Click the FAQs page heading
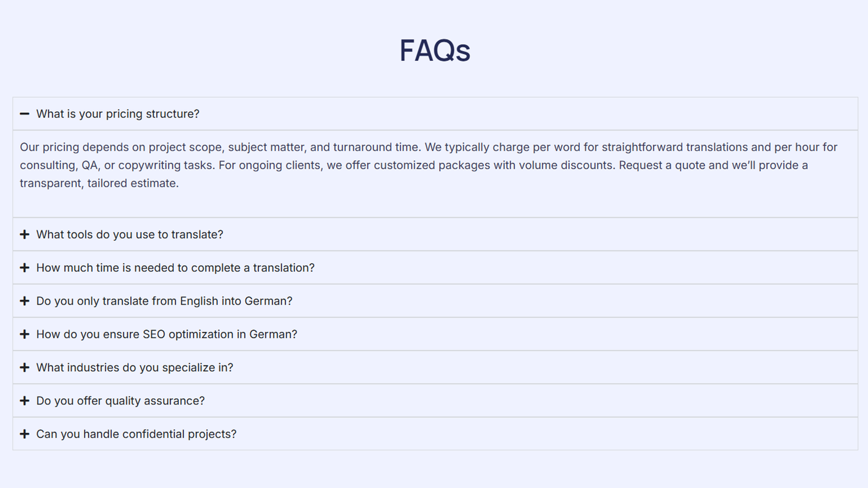This screenshot has width=868, height=488. [435, 50]
